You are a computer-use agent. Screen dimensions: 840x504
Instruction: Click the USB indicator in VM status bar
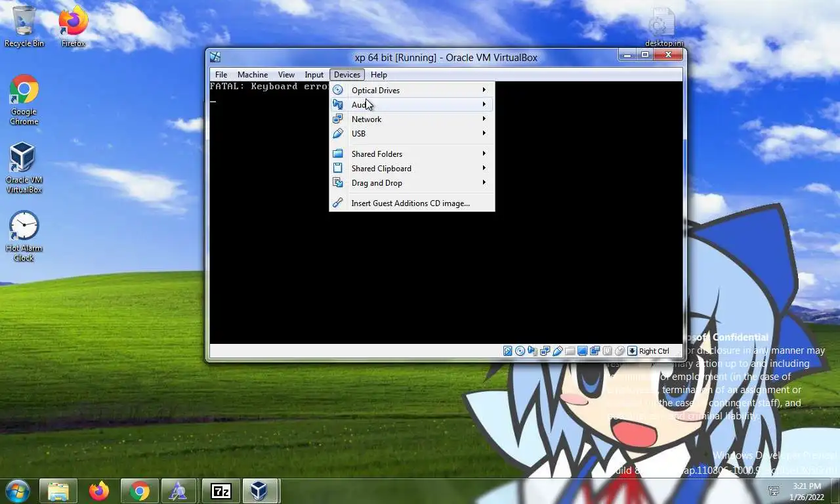557,351
